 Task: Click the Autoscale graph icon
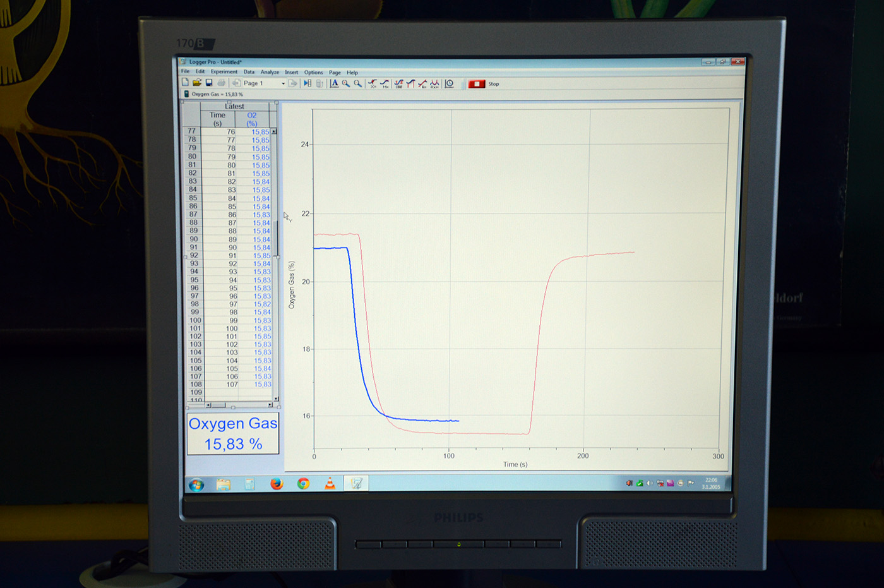[335, 83]
